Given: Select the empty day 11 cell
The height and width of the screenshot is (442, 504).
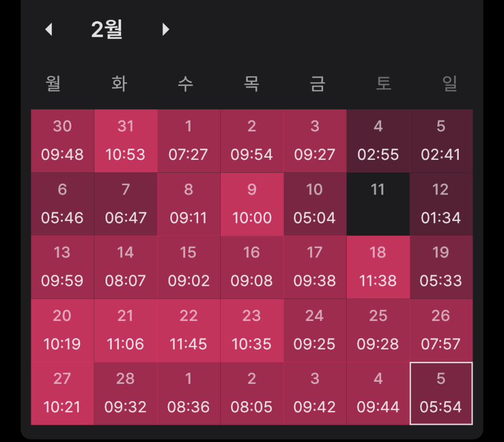Looking at the screenshot, I should tap(378, 204).
